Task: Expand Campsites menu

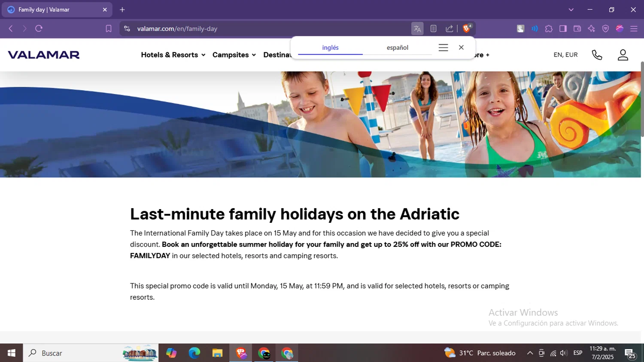Action: click(234, 55)
